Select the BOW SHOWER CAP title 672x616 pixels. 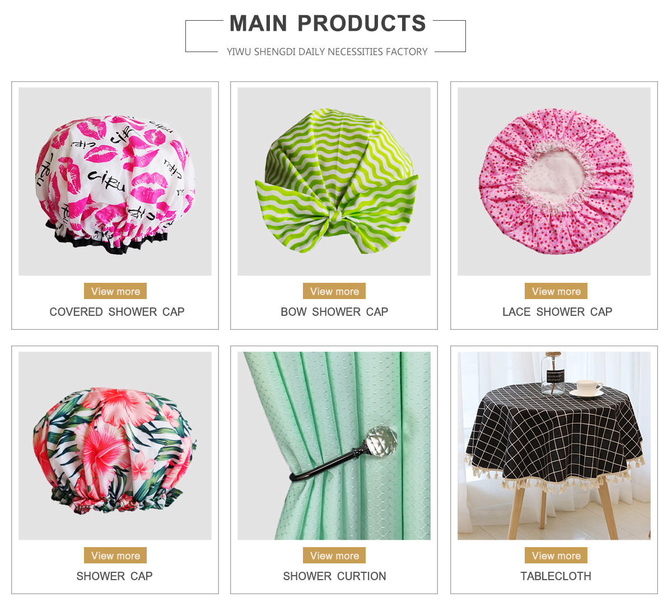point(334,312)
